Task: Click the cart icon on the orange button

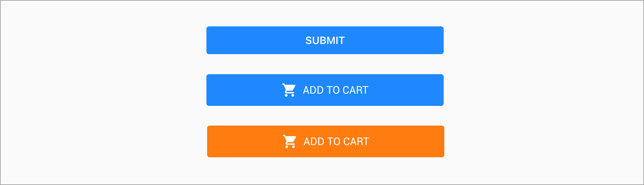Action: coord(289,142)
